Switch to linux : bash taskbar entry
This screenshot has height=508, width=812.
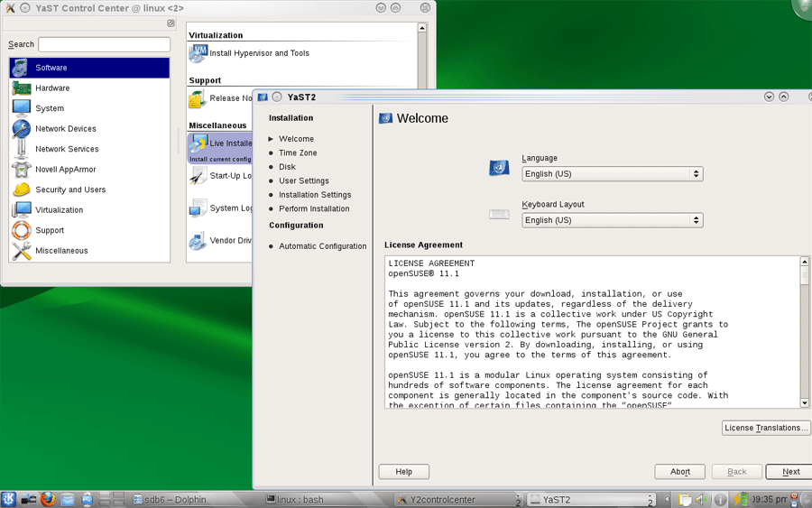point(328,500)
